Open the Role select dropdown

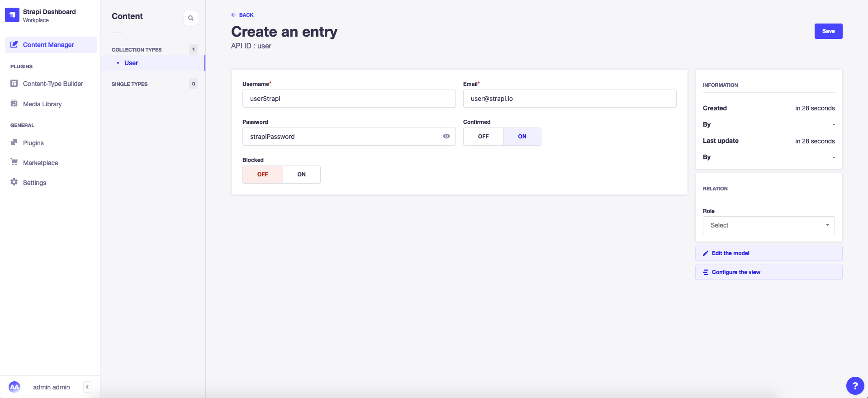(768, 225)
